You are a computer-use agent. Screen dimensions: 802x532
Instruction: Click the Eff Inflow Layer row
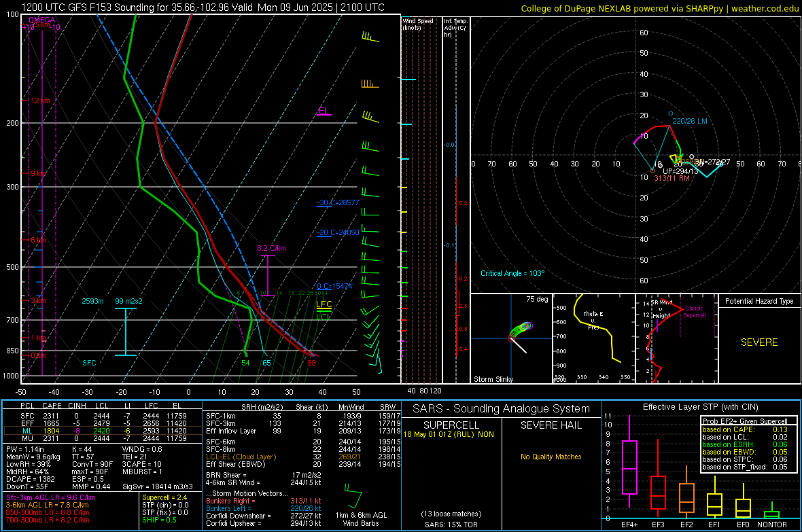click(302, 431)
